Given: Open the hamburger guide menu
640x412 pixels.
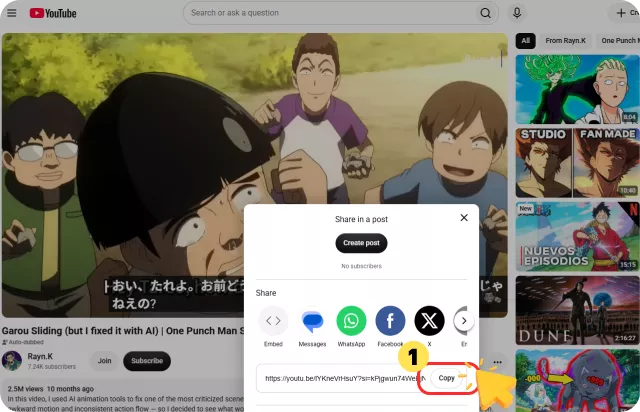Looking at the screenshot, I should coord(12,13).
